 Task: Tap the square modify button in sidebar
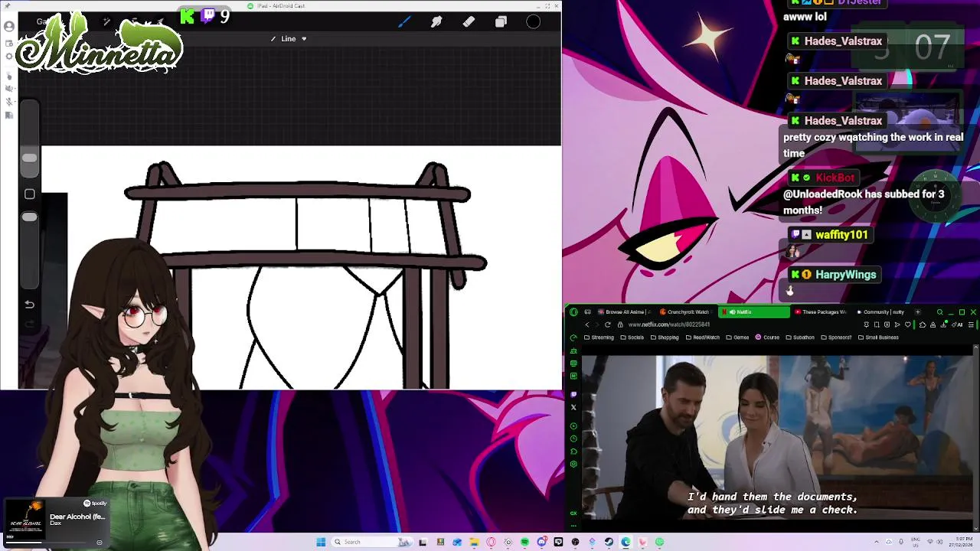click(29, 194)
